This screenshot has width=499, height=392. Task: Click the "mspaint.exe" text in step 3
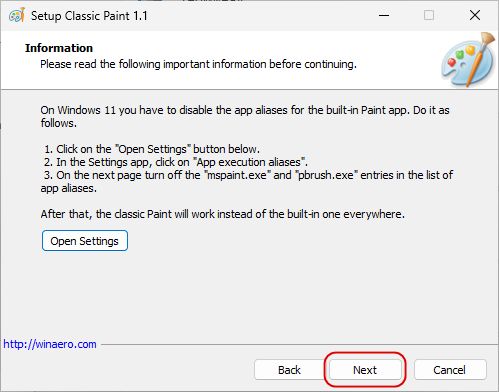237,175
